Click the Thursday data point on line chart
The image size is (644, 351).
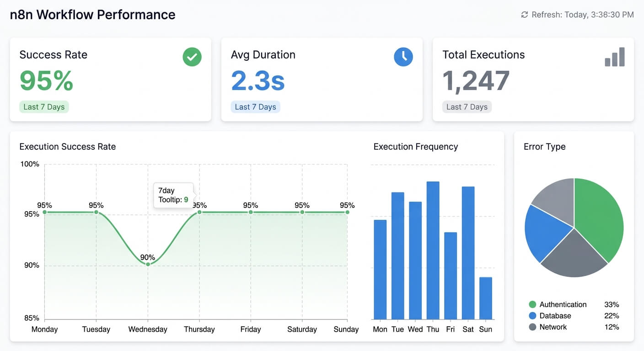199,212
